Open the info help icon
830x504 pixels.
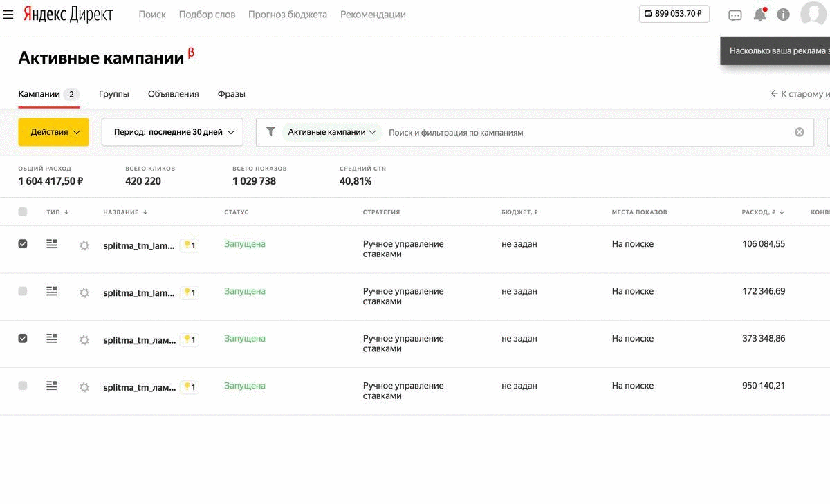(x=783, y=15)
